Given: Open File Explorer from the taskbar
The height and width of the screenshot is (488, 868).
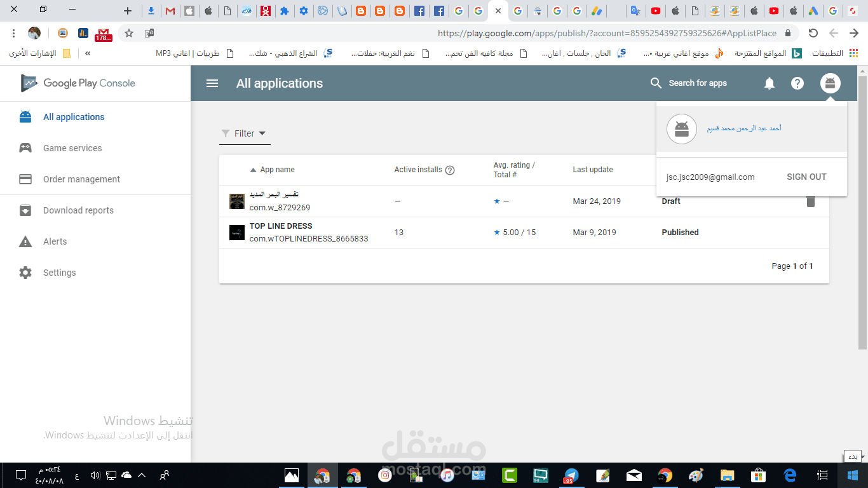Looking at the screenshot, I should 728,475.
